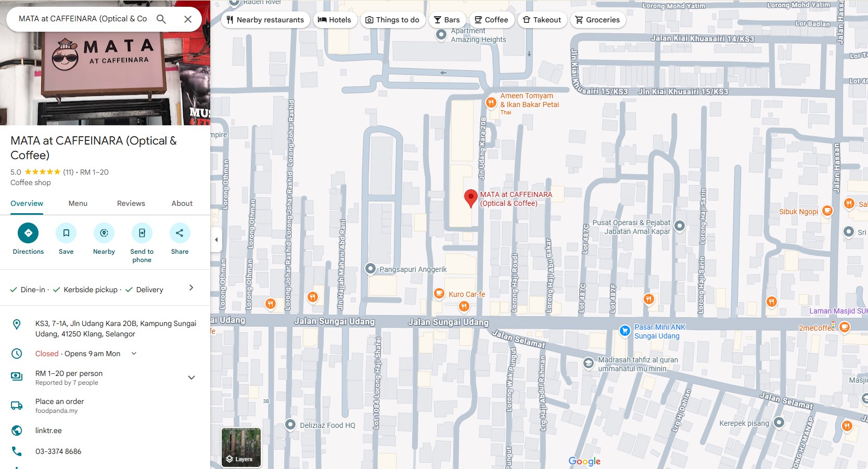
Task: Collapse the side panel with the left chevron
Action: (x=216, y=239)
